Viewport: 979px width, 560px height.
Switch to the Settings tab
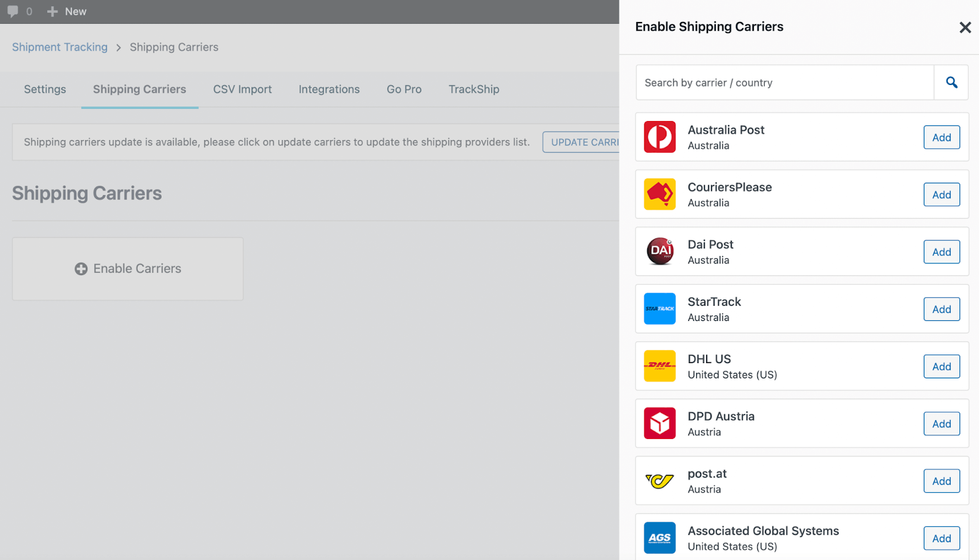(45, 89)
